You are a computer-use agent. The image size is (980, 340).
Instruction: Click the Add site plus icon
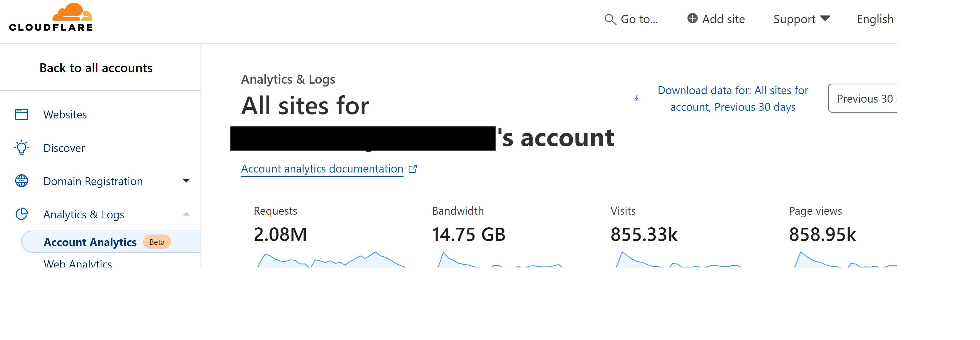pyautogui.click(x=692, y=19)
